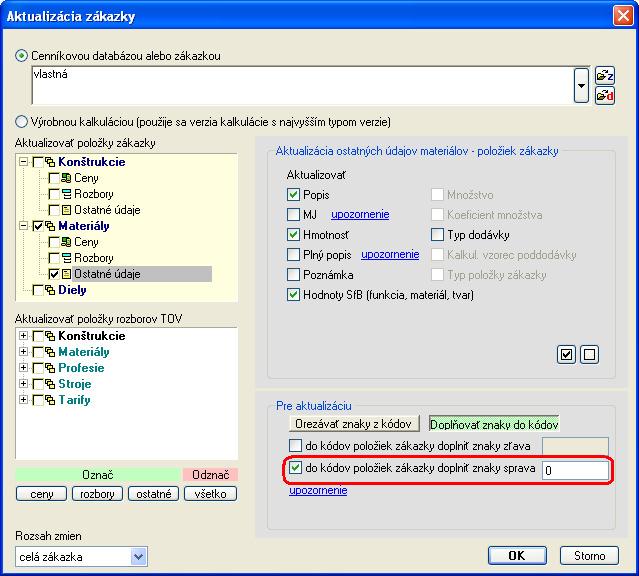Click the Profesie group icon in TOV tree

50,368
